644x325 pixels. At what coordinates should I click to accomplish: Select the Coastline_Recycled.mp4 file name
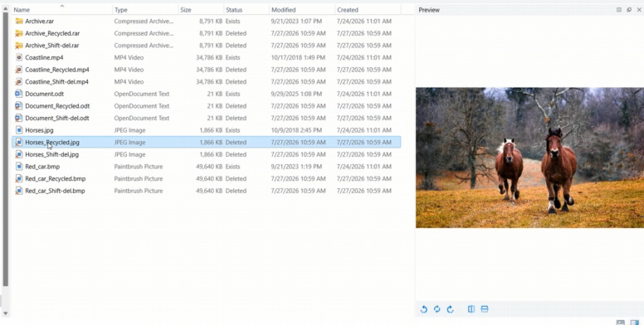[57, 70]
